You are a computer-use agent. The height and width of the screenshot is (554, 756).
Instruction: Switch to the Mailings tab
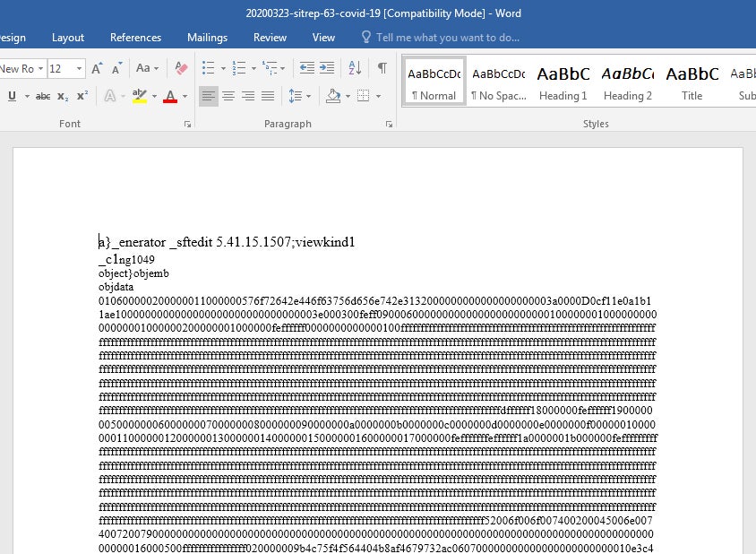click(207, 38)
